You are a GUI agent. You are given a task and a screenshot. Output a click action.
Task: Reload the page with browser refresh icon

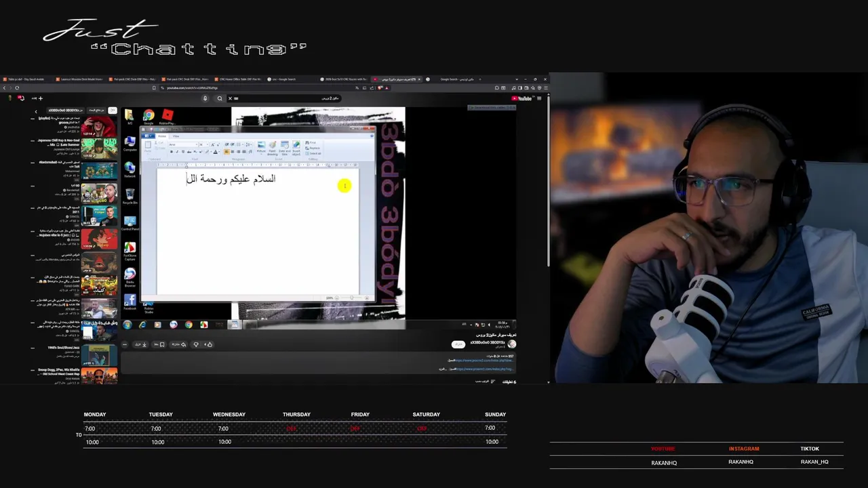[17, 88]
